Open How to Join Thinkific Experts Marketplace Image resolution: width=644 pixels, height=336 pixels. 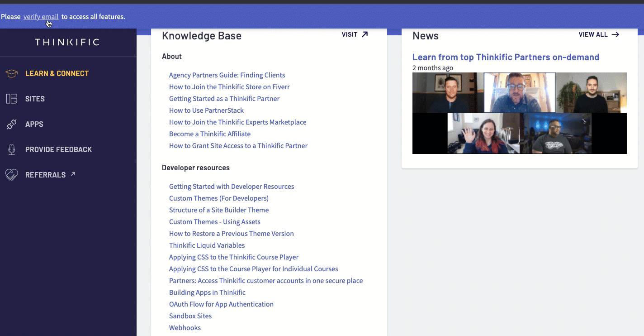pos(238,122)
